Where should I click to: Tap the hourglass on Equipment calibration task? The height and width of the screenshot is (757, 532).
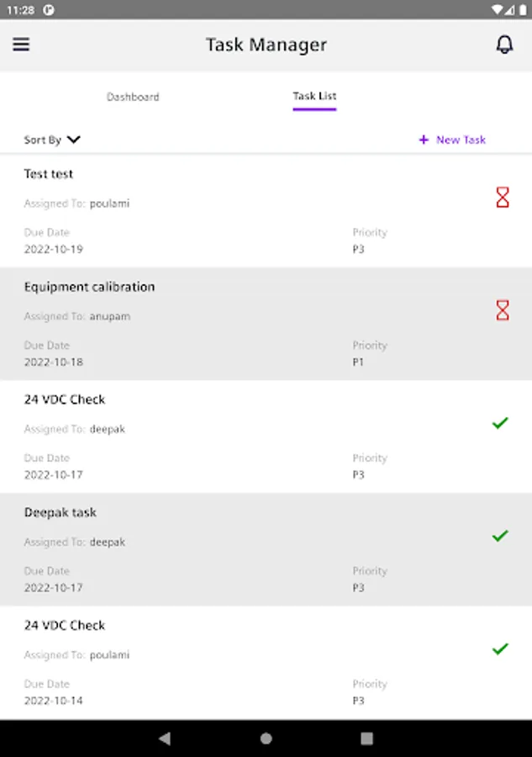tap(503, 310)
